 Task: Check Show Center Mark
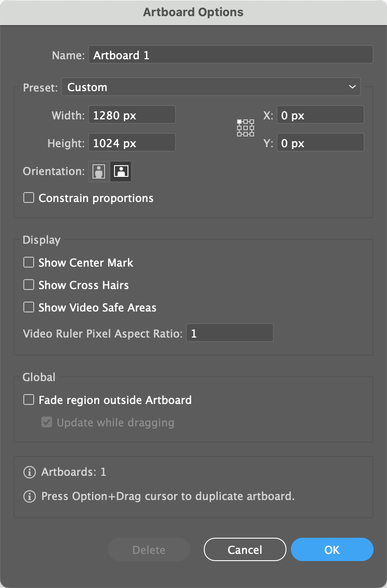pyautogui.click(x=28, y=262)
